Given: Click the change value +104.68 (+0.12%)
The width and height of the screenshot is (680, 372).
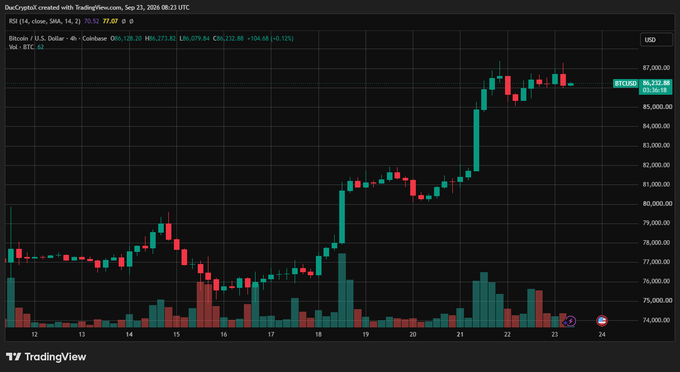Looking at the screenshot, I should pos(270,39).
